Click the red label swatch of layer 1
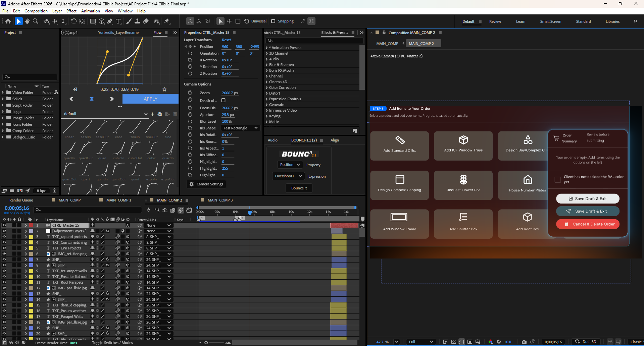Screen dimensions: 644x346 coord(31,225)
